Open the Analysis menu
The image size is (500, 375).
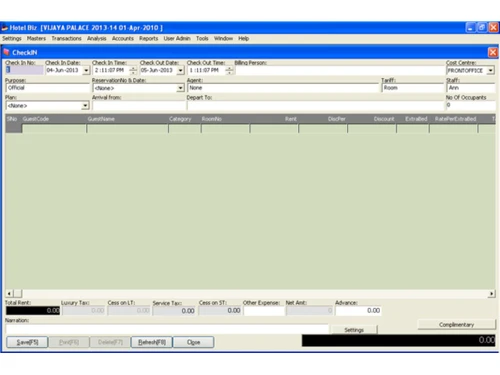[x=97, y=38]
